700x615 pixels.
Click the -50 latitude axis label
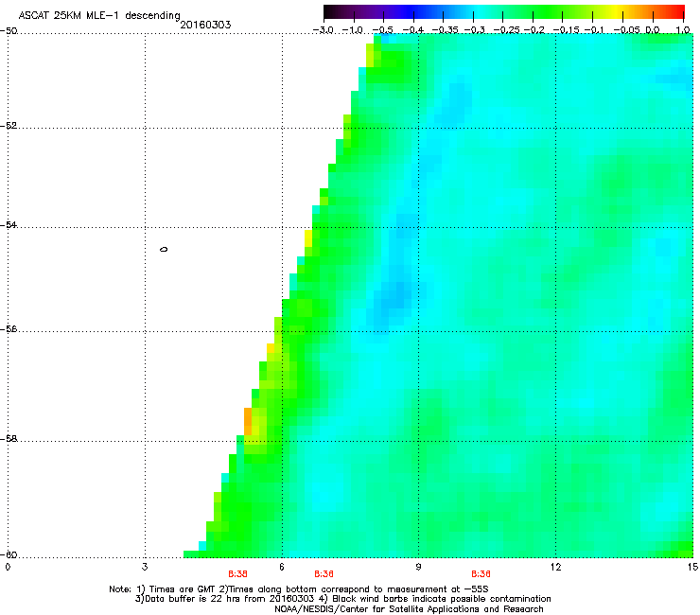click(9, 31)
